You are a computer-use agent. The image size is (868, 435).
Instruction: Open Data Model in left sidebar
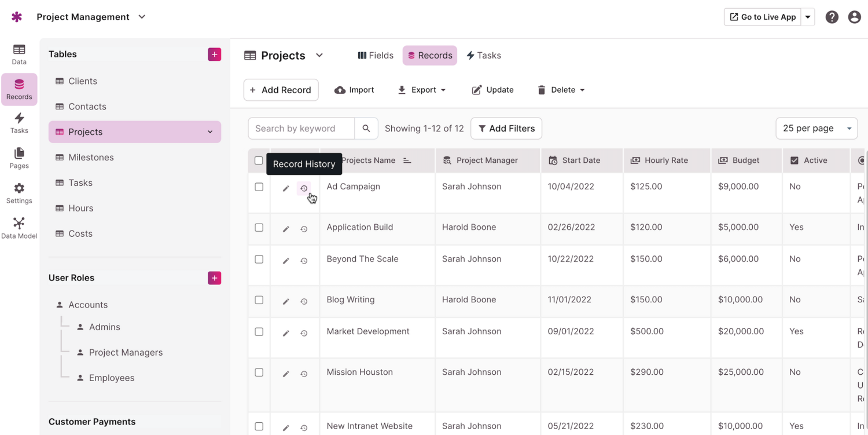pos(19,228)
